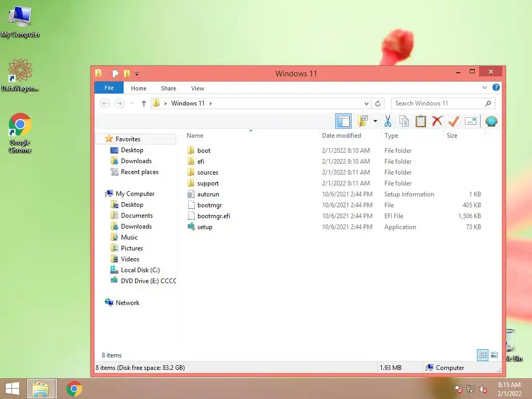This screenshot has width=532, height=399.
Task: Click the muted volume tray icon
Action: [x=483, y=389]
